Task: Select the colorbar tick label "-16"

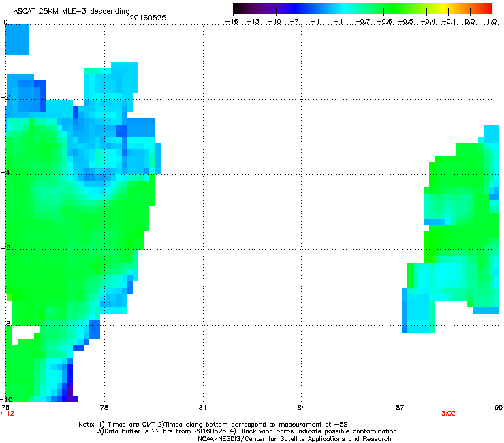Action: click(232, 22)
